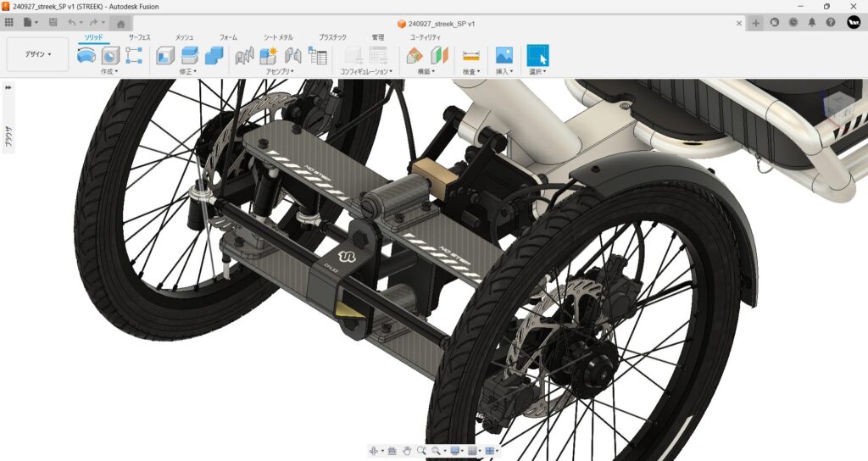Switch to the シートメタル tab
The image size is (868, 461).
[278, 37]
